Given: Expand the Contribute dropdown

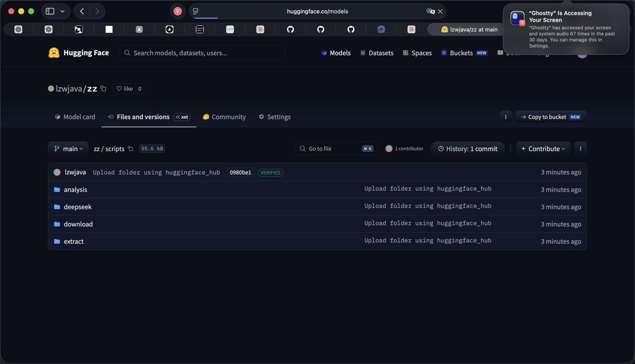Looking at the screenshot, I should [543, 149].
